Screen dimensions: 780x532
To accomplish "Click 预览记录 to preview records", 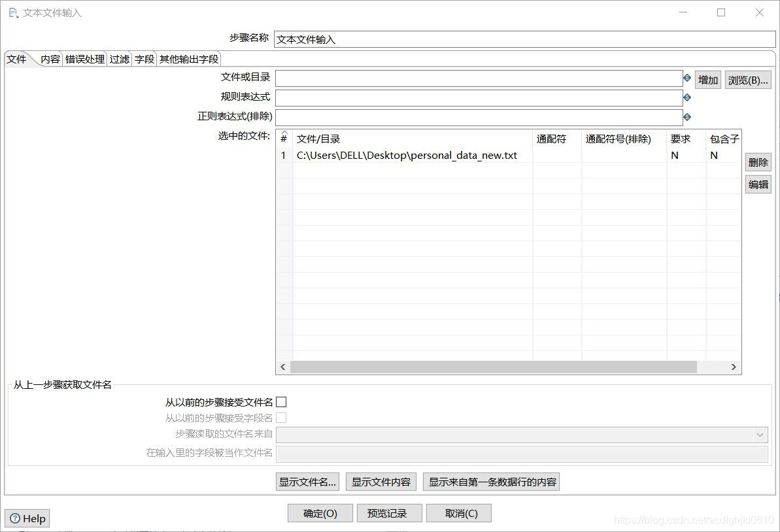I will pyautogui.click(x=389, y=513).
